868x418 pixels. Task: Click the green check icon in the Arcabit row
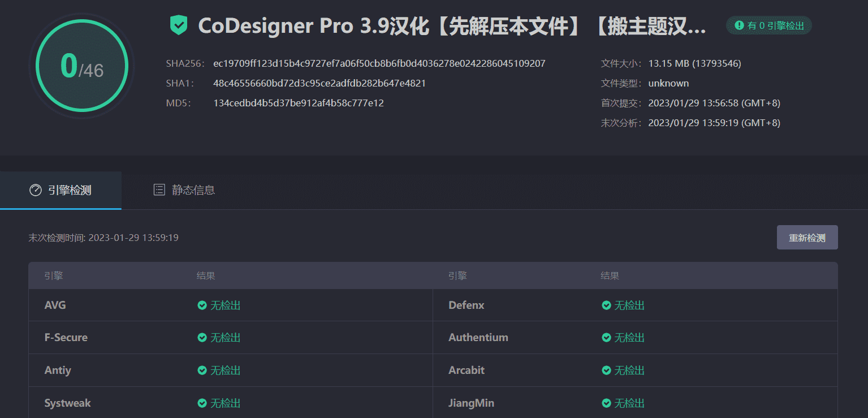click(606, 370)
